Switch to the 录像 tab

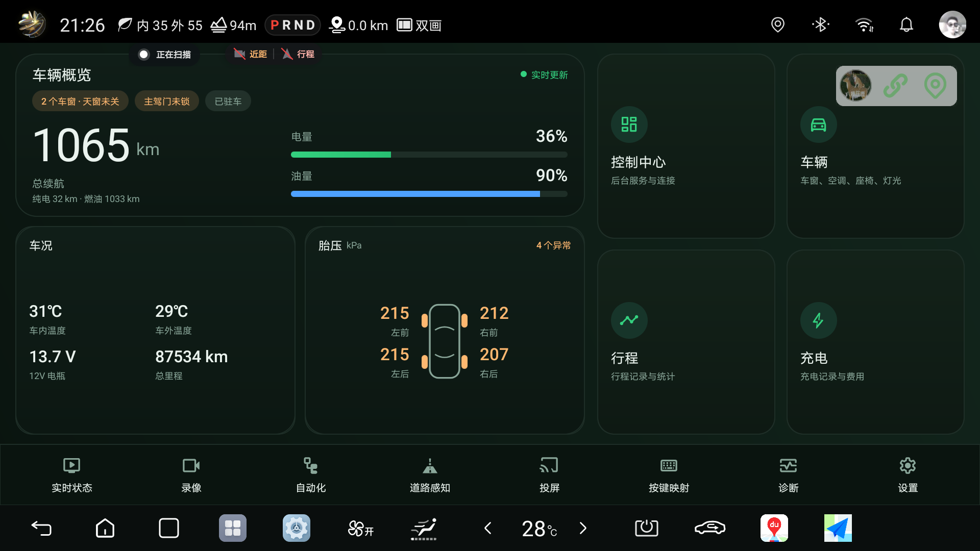[191, 474]
